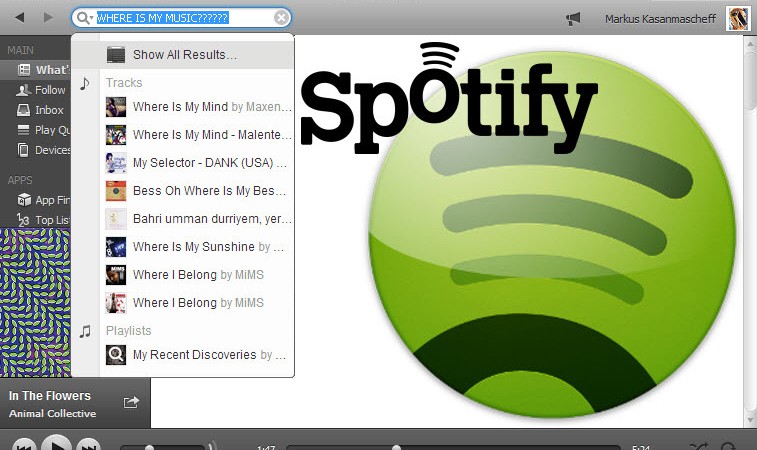Screen dimensions: 757x450
Task: Open Play Queue in the sidebar
Action: point(36,130)
